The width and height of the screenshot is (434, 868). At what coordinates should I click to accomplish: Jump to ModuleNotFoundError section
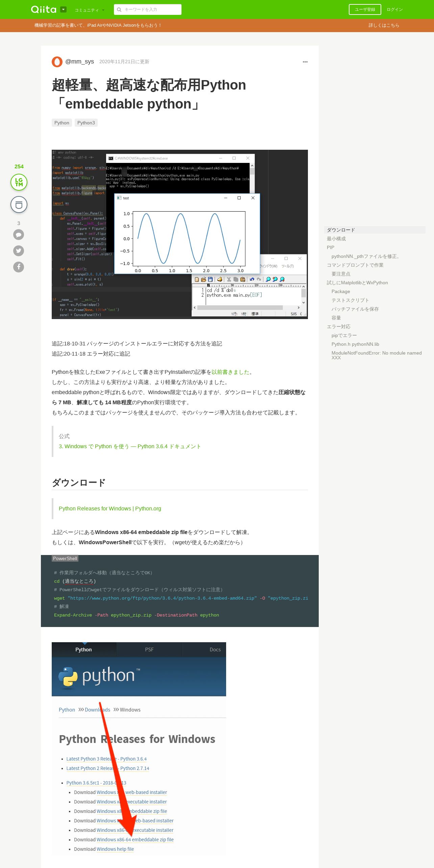tap(377, 355)
